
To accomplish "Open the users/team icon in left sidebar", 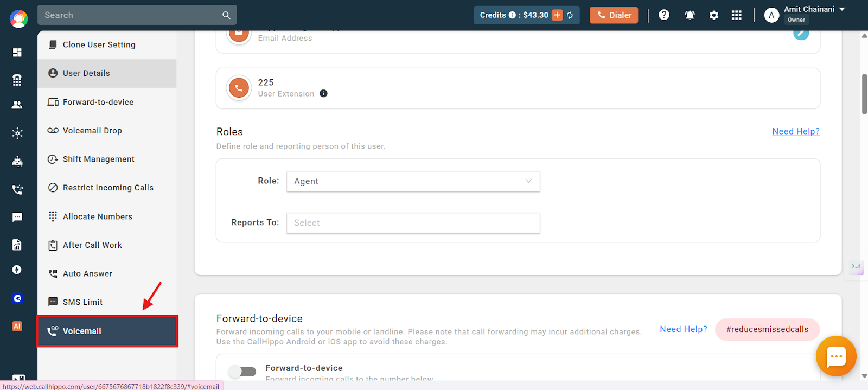I will tap(17, 105).
